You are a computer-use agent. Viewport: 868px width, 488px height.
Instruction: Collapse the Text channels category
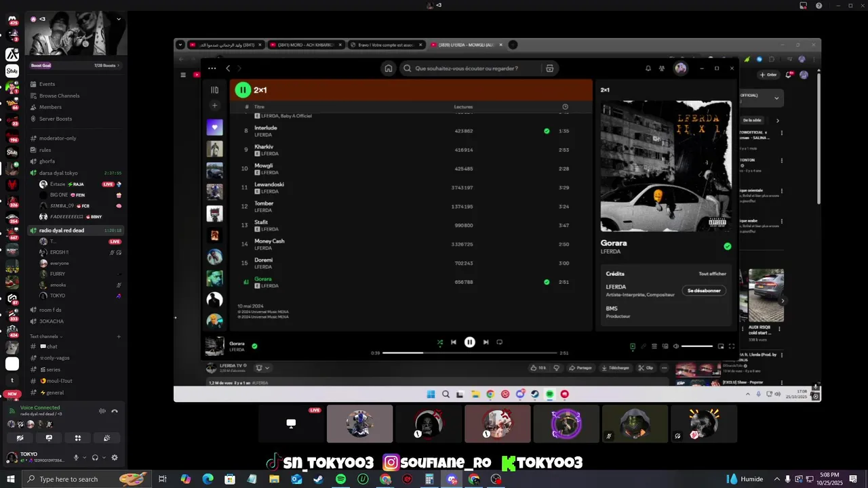click(46, 336)
